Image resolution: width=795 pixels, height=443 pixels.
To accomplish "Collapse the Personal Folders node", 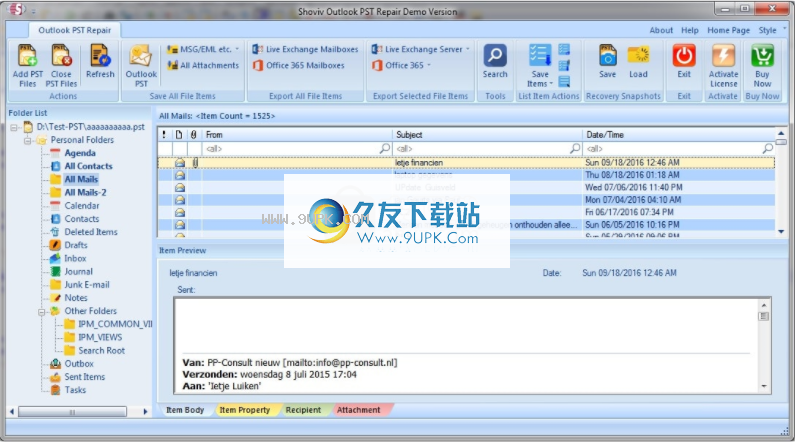I will tap(27, 140).
